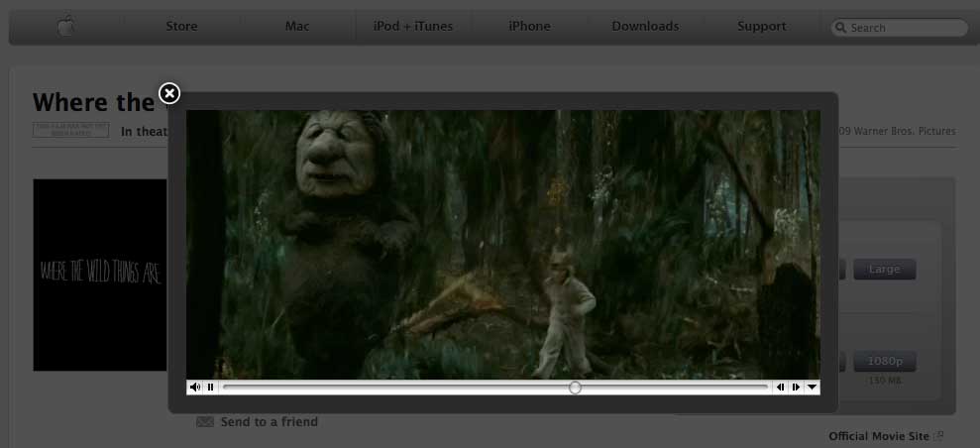The width and height of the screenshot is (980, 448).
Task: Open the Store tab
Action: (x=181, y=27)
